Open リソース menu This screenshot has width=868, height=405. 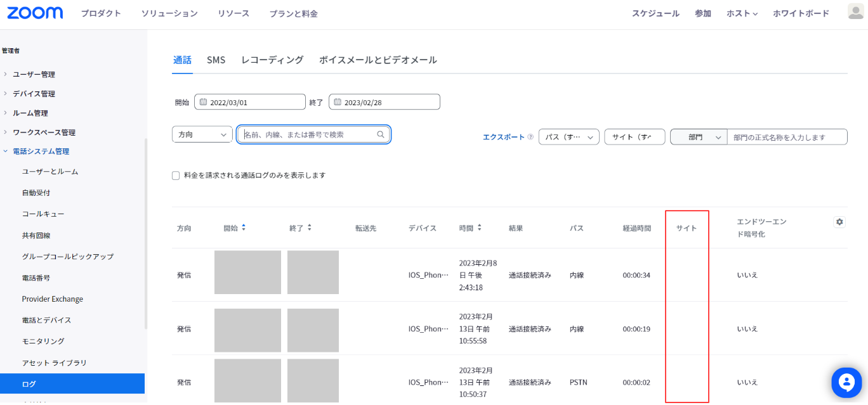coord(233,13)
